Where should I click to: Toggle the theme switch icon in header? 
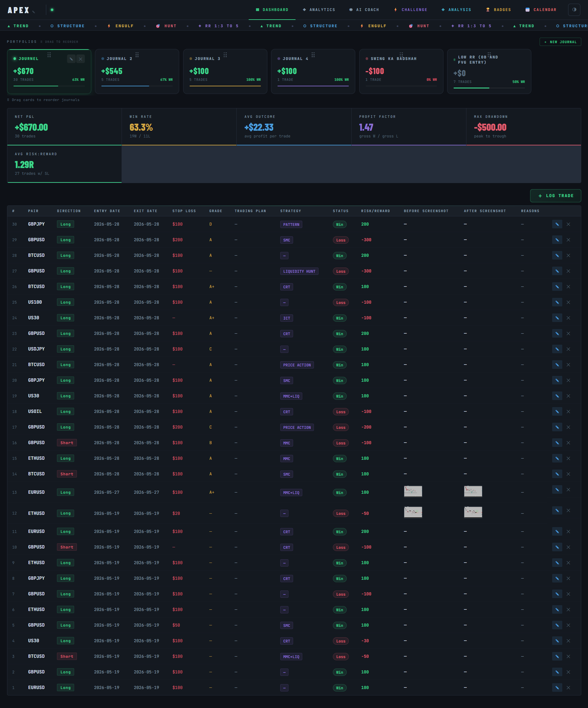pyautogui.click(x=574, y=10)
